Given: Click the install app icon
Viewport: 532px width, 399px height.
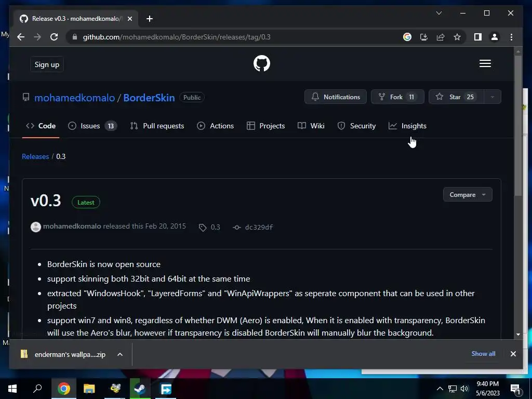Looking at the screenshot, I should click(424, 37).
